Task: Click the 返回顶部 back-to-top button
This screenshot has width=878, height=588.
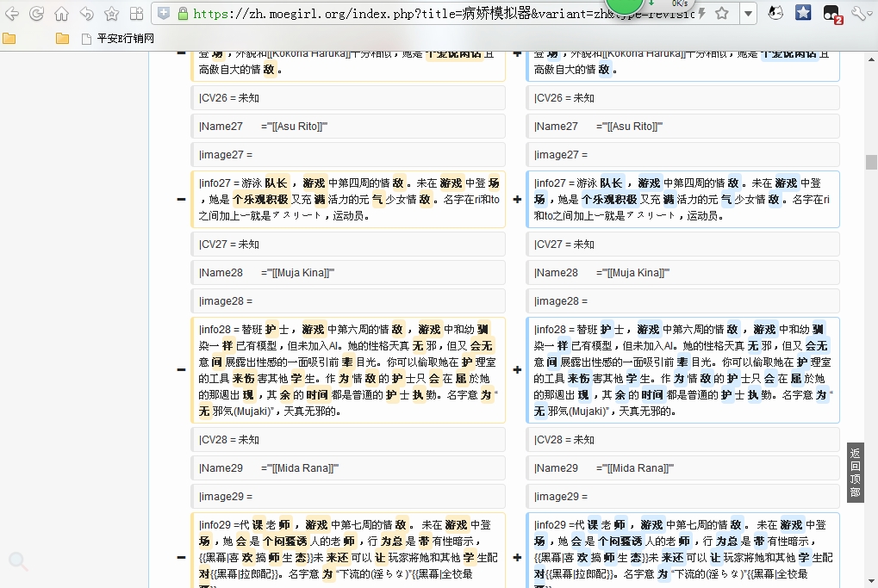Action: (855, 473)
